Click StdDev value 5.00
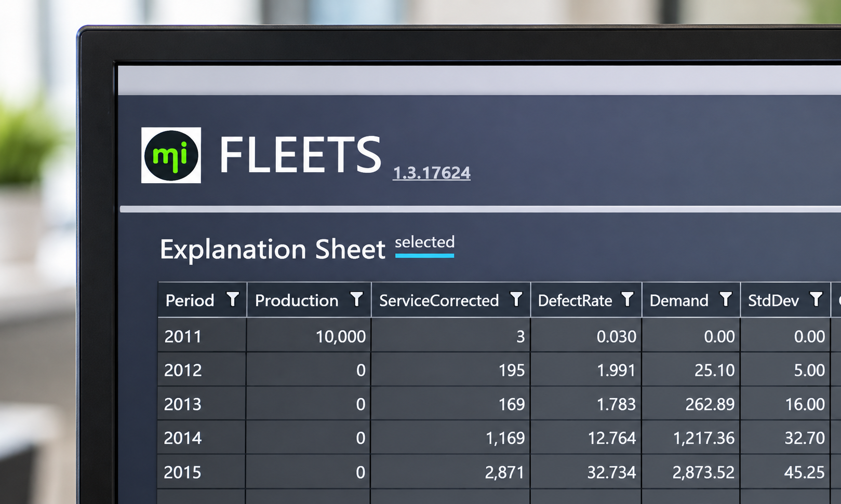Image resolution: width=841 pixels, height=504 pixels. click(x=809, y=370)
